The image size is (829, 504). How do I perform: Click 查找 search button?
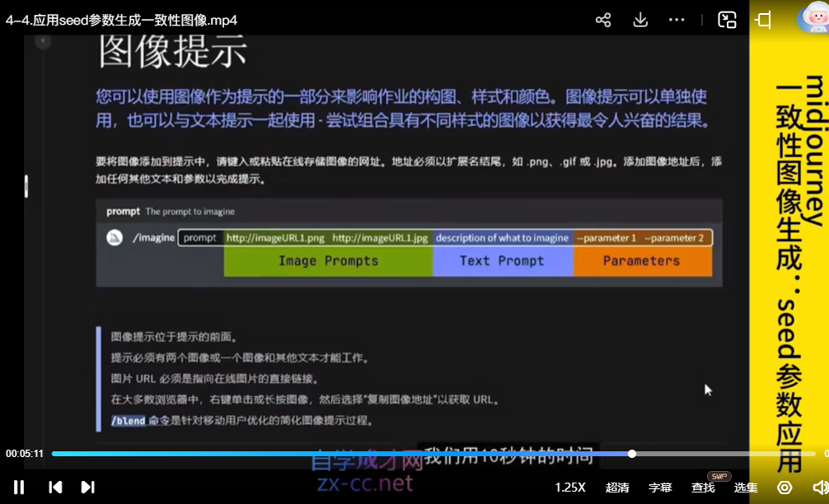click(x=703, y=487)
